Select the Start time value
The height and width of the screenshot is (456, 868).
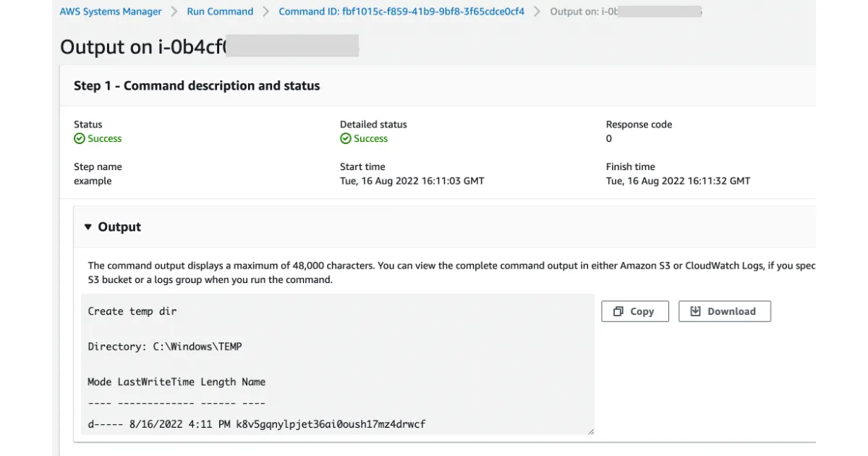click(x=412, y=181)
